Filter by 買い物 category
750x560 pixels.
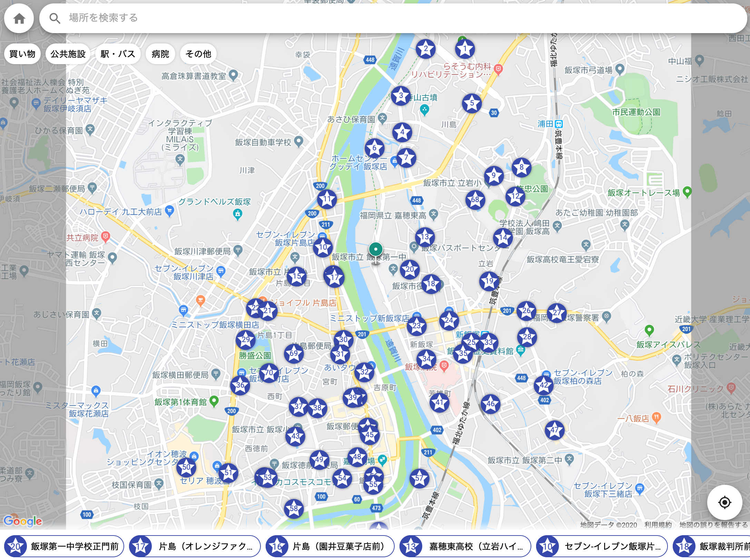coord(22,54)
